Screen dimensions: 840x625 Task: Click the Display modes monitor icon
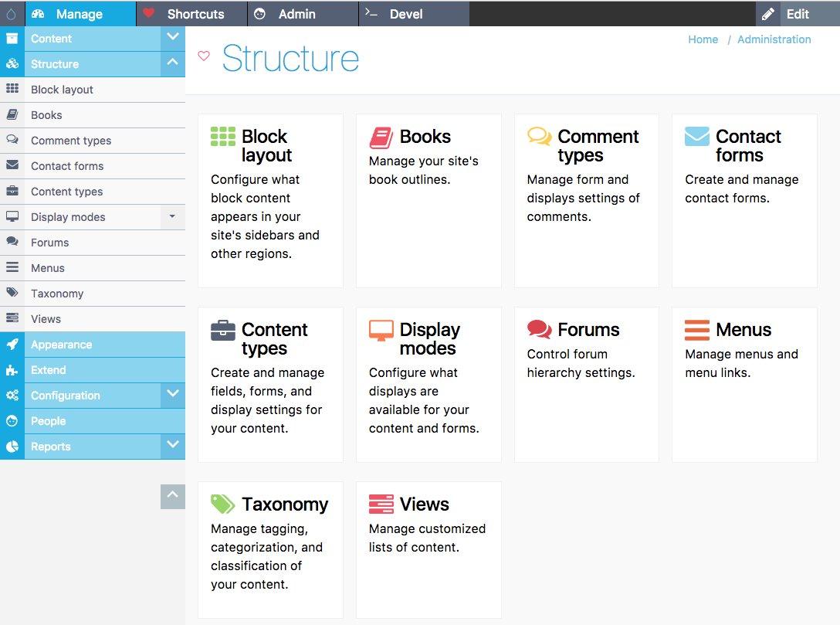click(380, 329)
